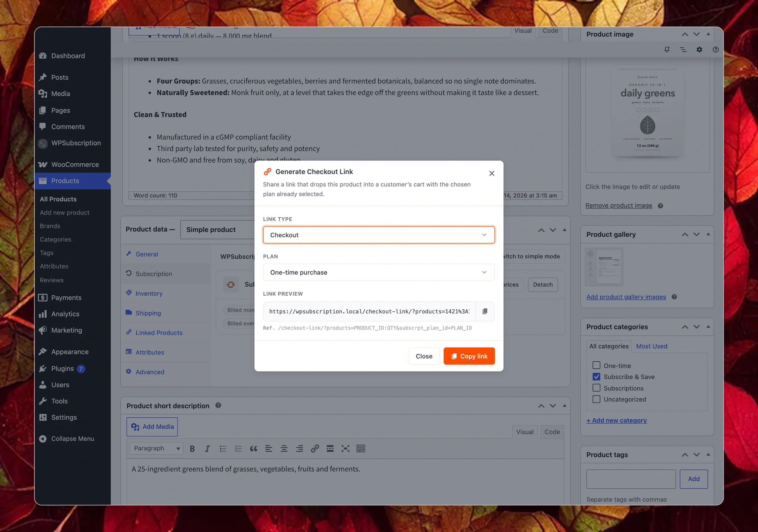Insert a bulleted list in short description
The image size is (758, 532).
pyautogui.click(x=223, y=449)
